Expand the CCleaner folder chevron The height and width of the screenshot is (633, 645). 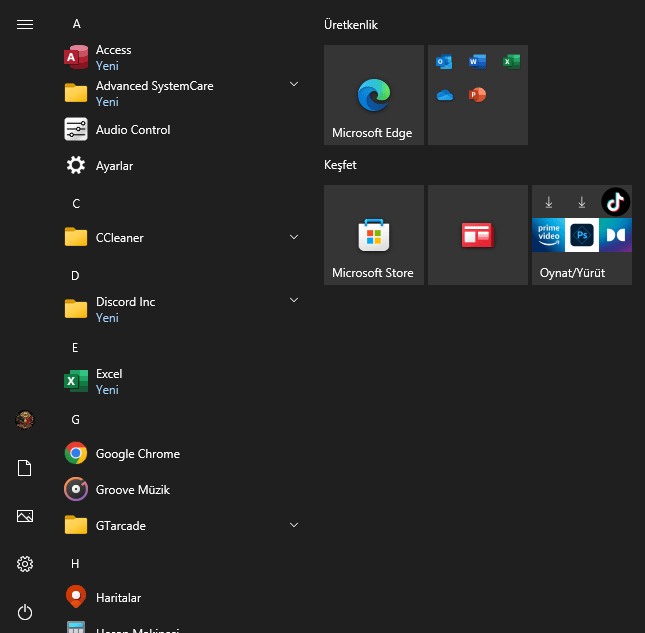coord(294,237)
